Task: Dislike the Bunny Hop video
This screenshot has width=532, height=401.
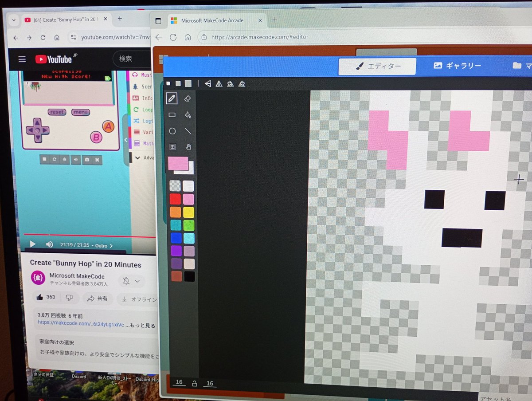Action: click(x=69, y=298)
